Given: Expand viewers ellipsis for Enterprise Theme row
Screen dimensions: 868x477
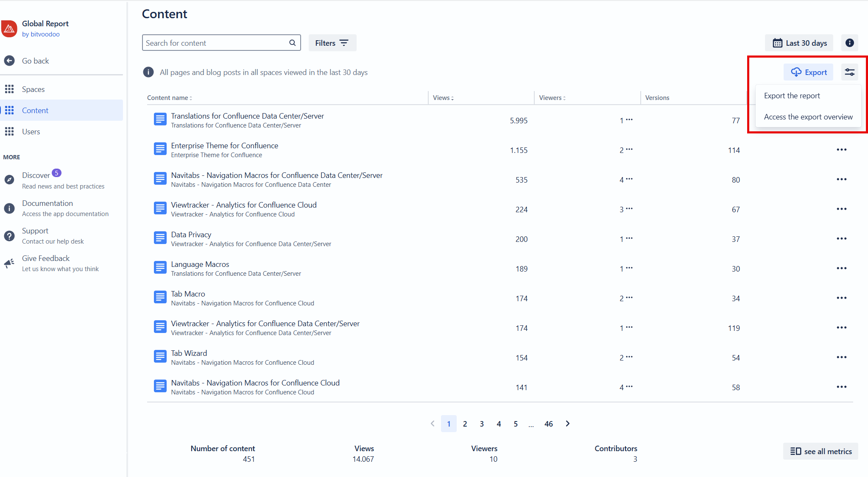Looking at the screenshot, I should [629, 149].
